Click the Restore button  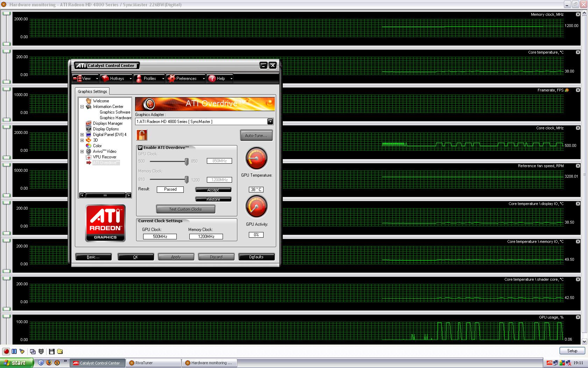click(x=213, y=199)
